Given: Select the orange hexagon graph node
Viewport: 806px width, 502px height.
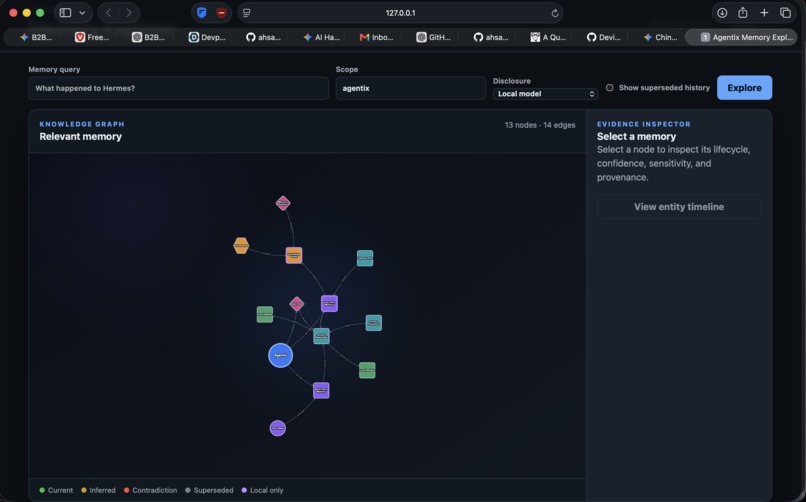Looking at the screenshot, I should [x=241, y=246].
